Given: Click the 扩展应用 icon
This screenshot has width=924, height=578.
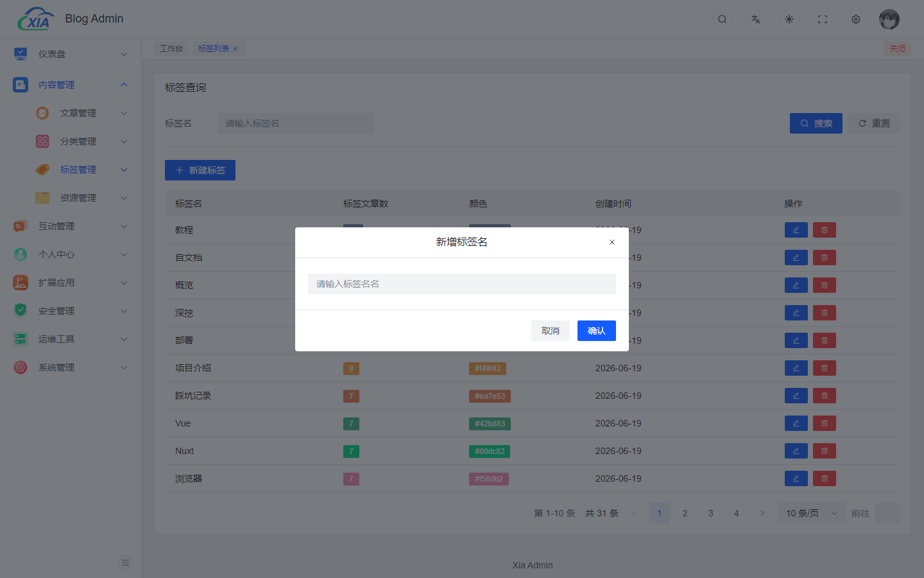Looking at the screenshot, I should click(x=21, y=283).
